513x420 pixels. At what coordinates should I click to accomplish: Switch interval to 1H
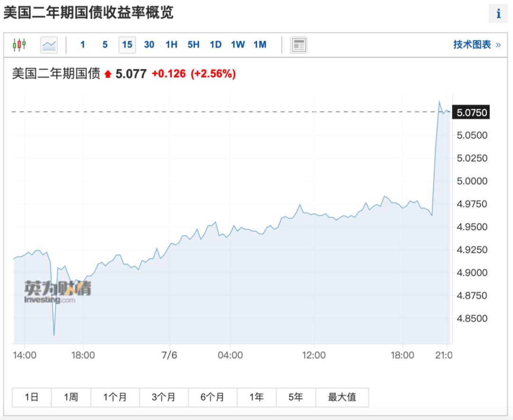(171, 45)
